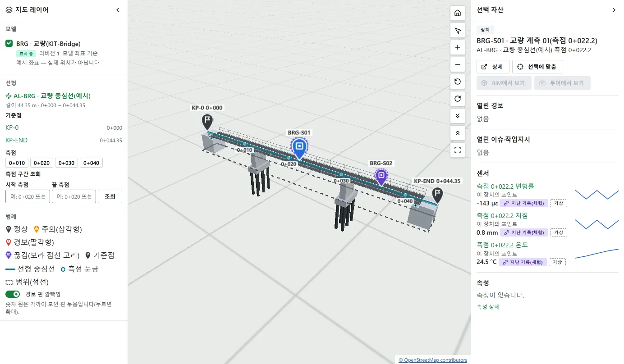Screen dimensions: 624x364
Task: Rotate the map clockwise
Action: pos(458,99)
